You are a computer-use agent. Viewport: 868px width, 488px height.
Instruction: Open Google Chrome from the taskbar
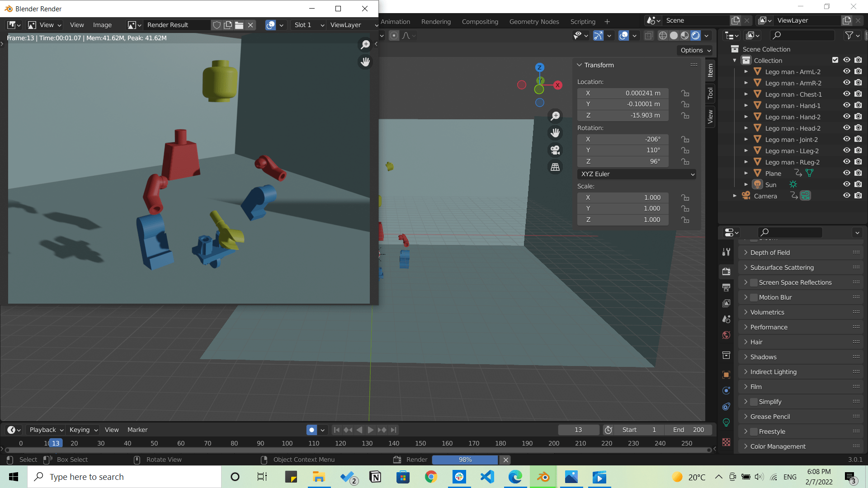coord(431,477)
